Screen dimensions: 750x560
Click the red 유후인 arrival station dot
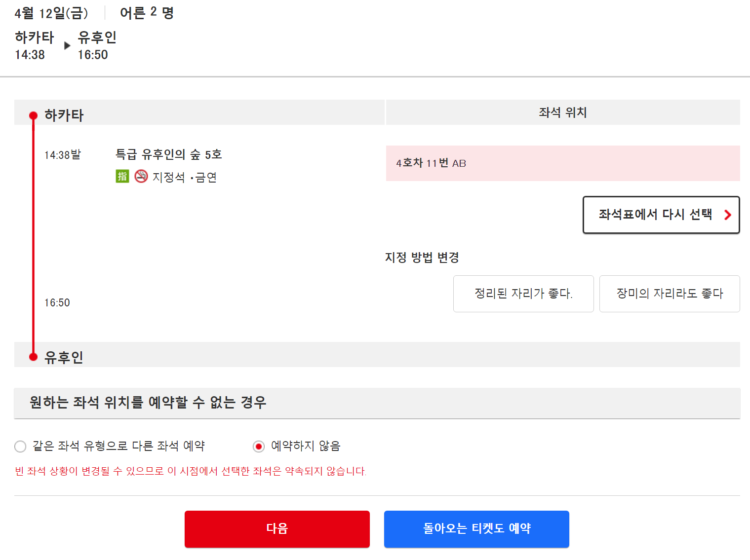[34, 357]
